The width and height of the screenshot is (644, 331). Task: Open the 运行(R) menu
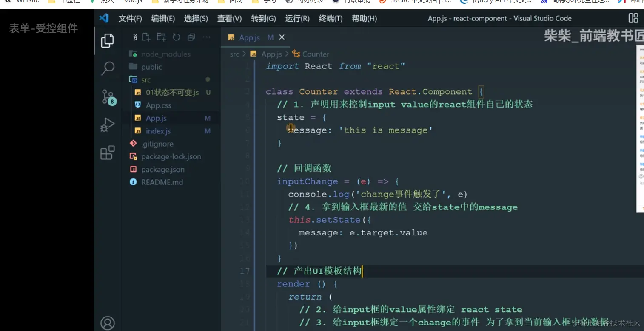click(297, 19)
